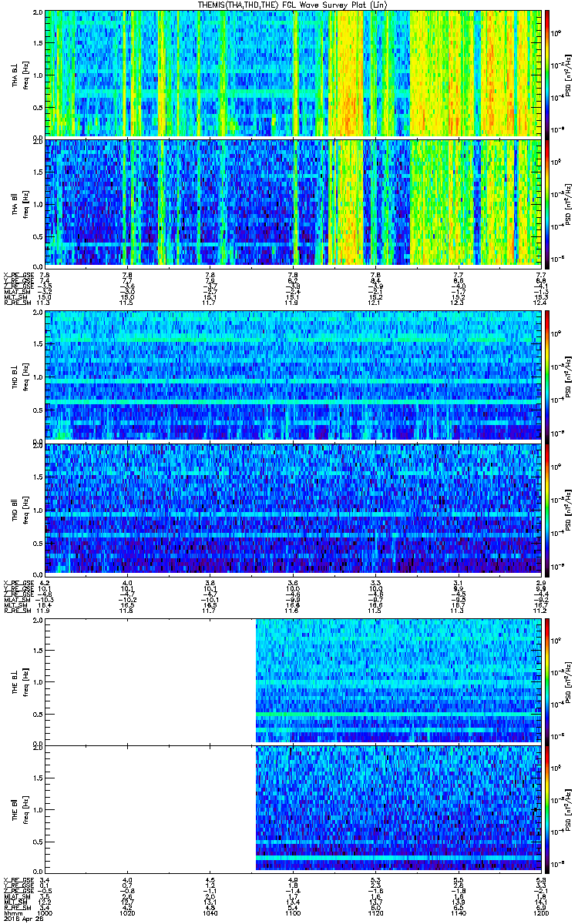
Task: Click the 1040 time tick label
Action: [x=210, y=914]
